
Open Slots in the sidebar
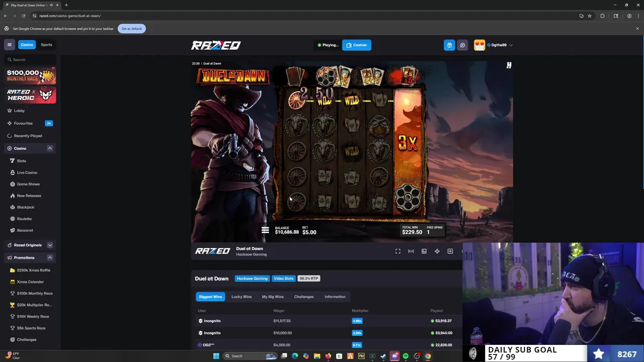point(21,161)
